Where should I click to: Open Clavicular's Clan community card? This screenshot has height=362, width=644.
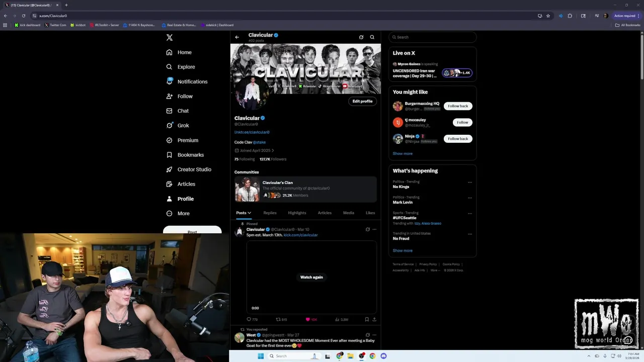tap(305, 189)
